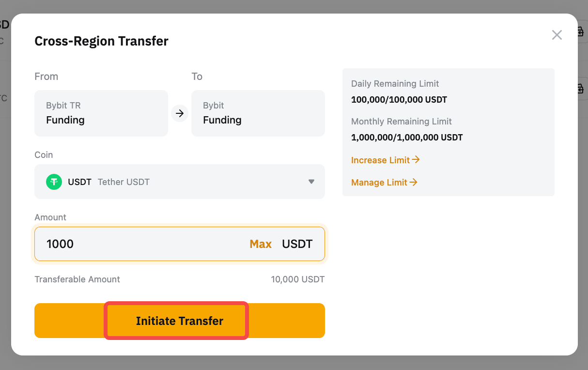
Task: Click the arrow between From and To accounts
Action: pyautogui.click(x=180, y=113)
